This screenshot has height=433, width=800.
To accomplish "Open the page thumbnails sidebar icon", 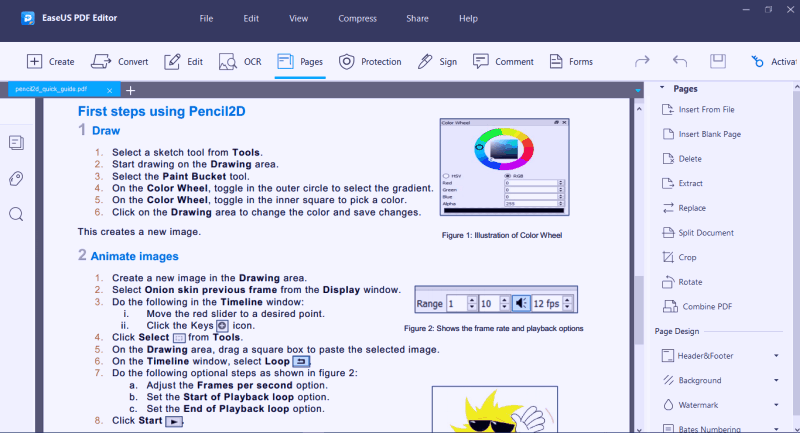I will (x=16, y=143).
